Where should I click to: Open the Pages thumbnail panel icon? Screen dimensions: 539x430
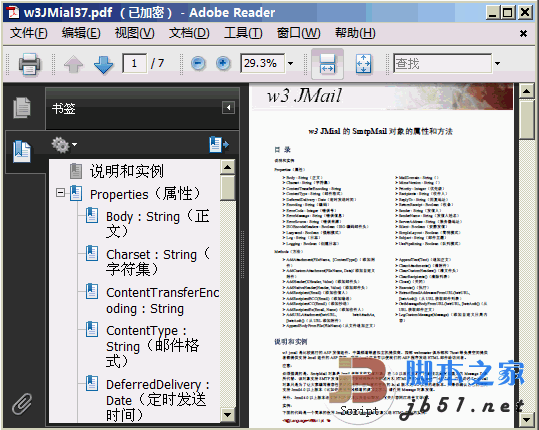tap(22, 108)
